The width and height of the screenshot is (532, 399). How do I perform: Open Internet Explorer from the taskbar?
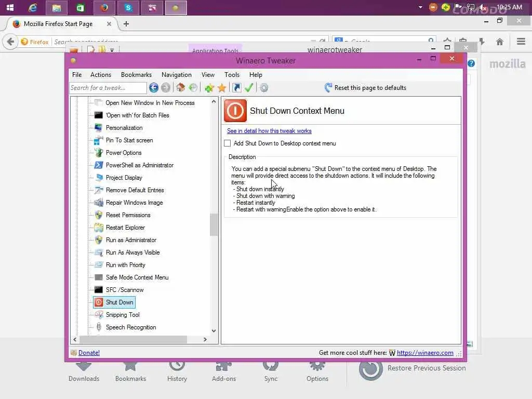(x=33, y=7)
